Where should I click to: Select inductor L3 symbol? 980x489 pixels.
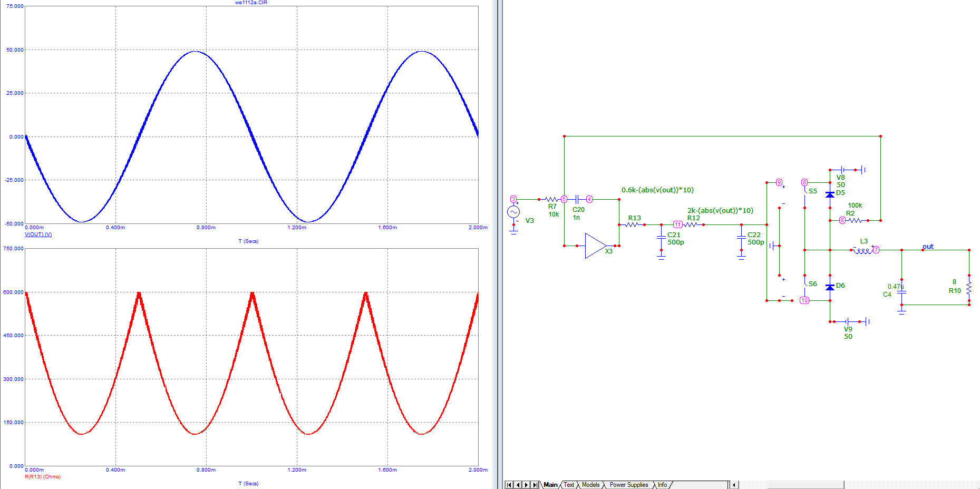coord(863,250)
